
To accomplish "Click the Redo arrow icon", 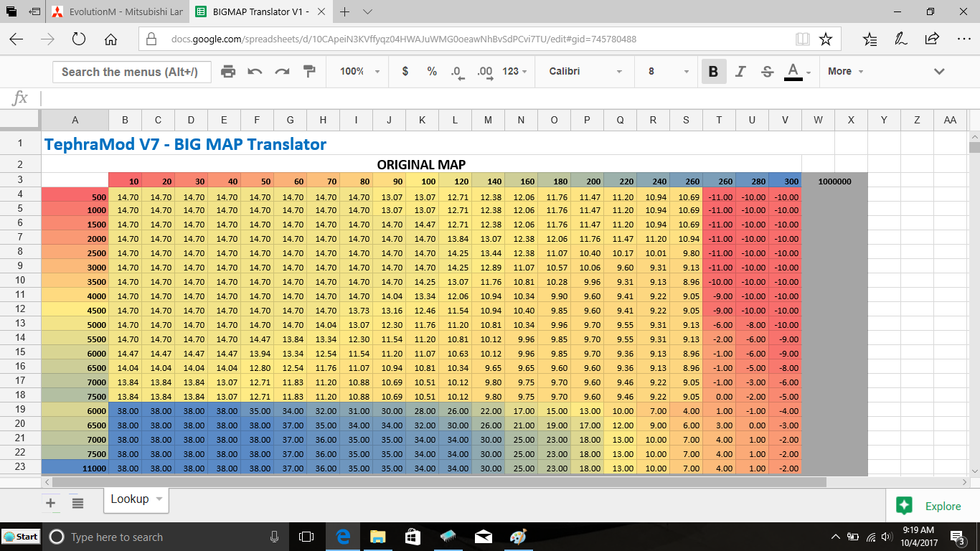I will point(282,71).
